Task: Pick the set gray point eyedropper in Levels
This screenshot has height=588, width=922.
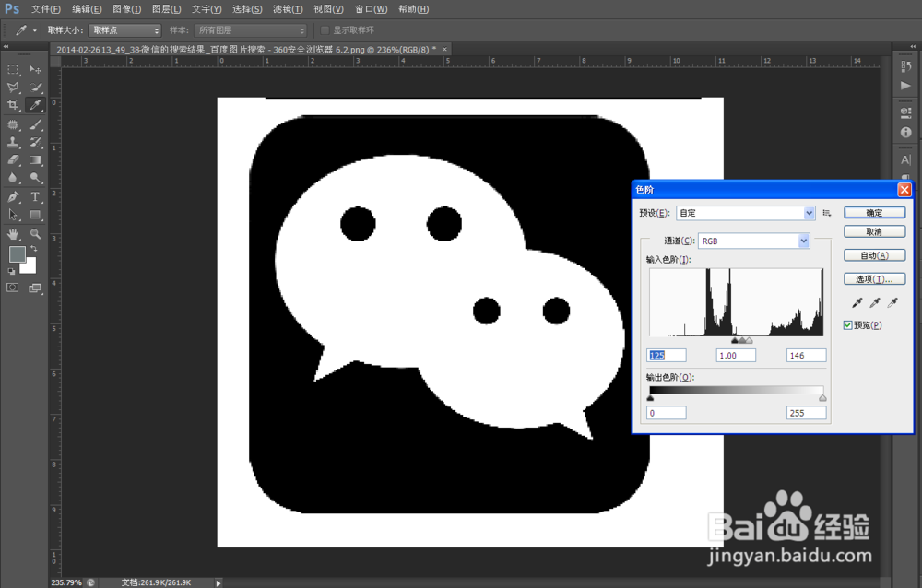Action: click(875, 303)
